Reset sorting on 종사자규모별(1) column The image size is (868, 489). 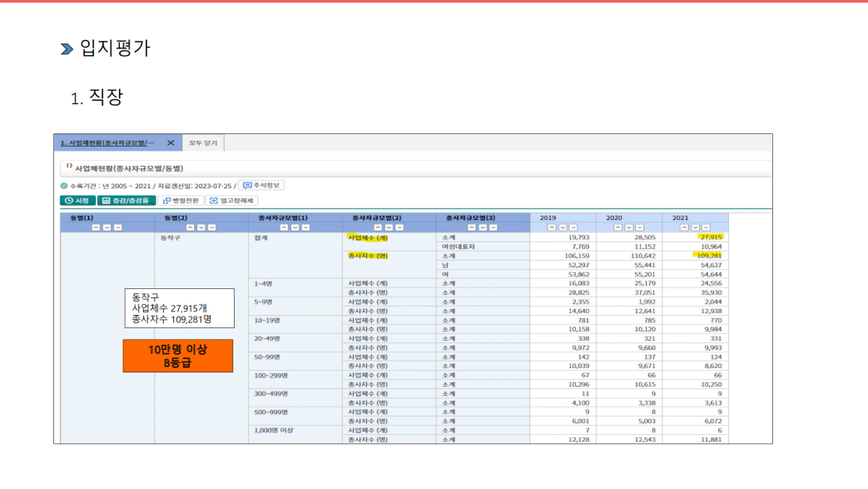305,227
